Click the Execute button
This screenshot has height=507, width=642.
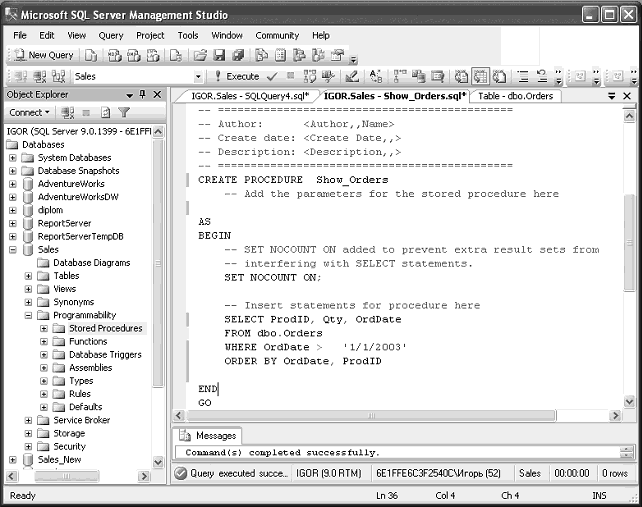[237, 77]
